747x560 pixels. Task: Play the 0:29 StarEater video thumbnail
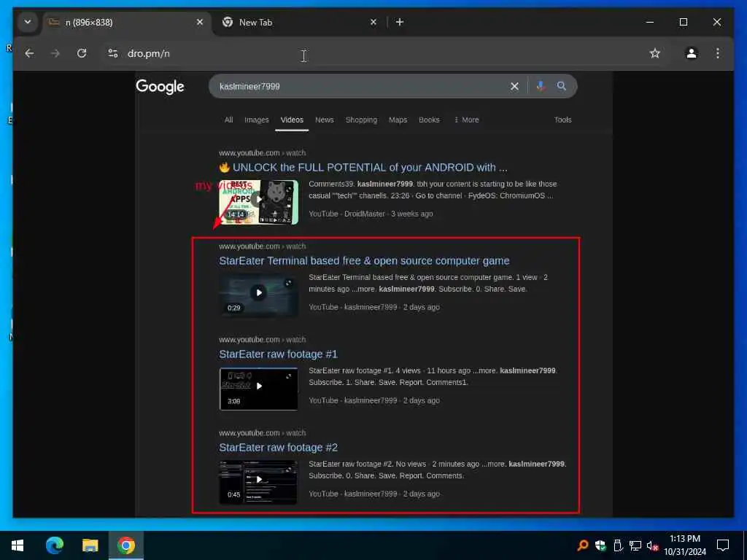(259, 295)
